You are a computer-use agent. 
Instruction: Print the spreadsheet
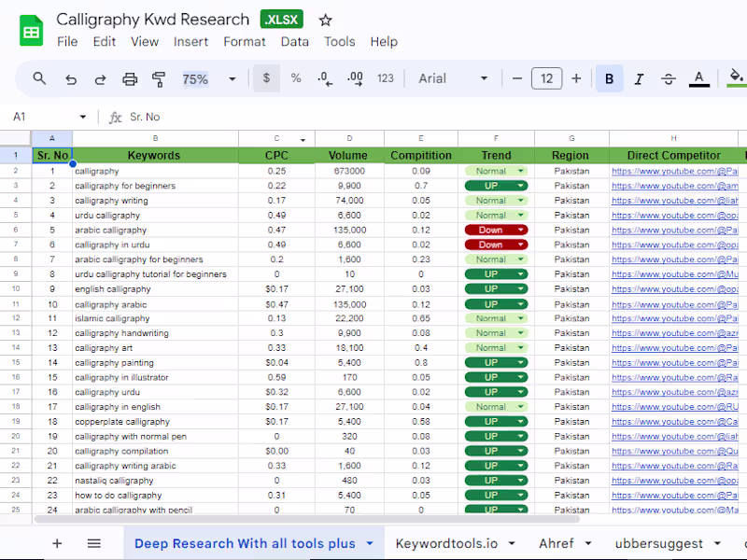(x=130, y=79)
